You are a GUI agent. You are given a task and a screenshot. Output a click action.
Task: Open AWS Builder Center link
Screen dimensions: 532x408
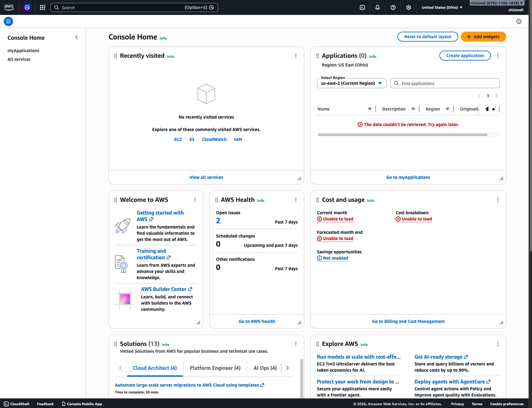[167, 289]
